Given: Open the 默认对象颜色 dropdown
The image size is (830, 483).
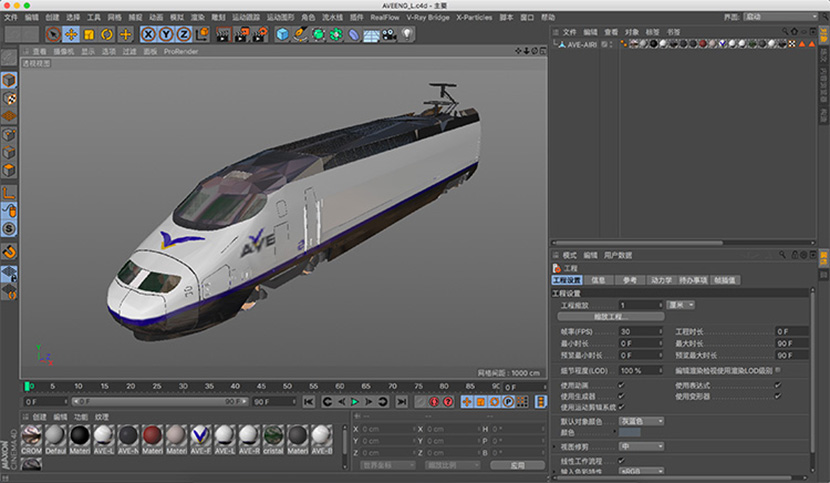Looking at the screenshot, I should 642,421.
